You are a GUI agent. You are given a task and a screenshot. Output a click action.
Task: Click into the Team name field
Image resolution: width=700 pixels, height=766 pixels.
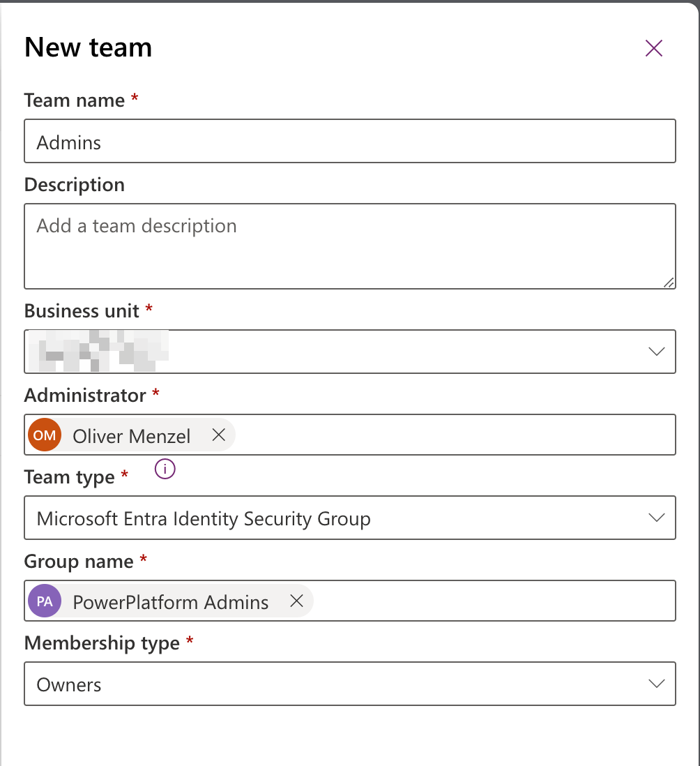pos(349,142)
